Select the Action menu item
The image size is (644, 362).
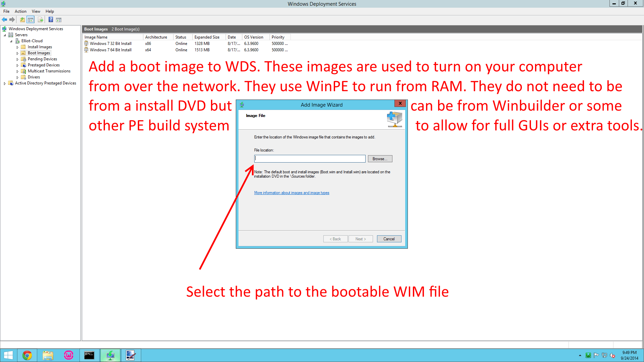point(21,11)
